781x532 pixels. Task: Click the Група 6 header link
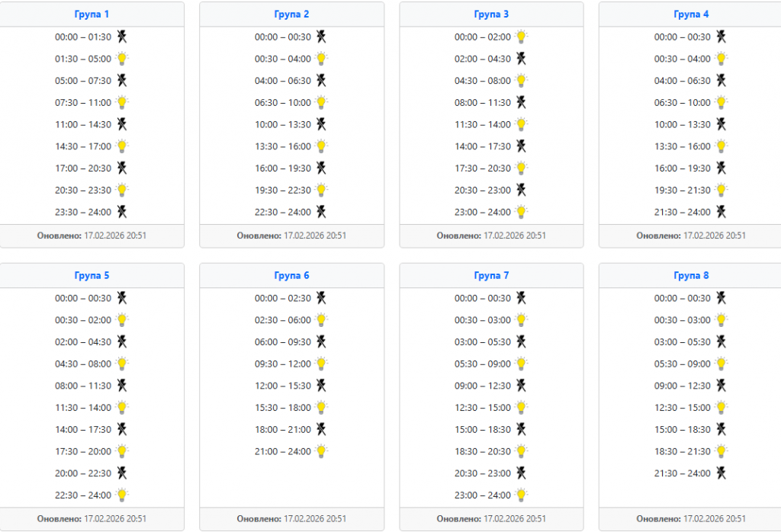click(291, 276)
